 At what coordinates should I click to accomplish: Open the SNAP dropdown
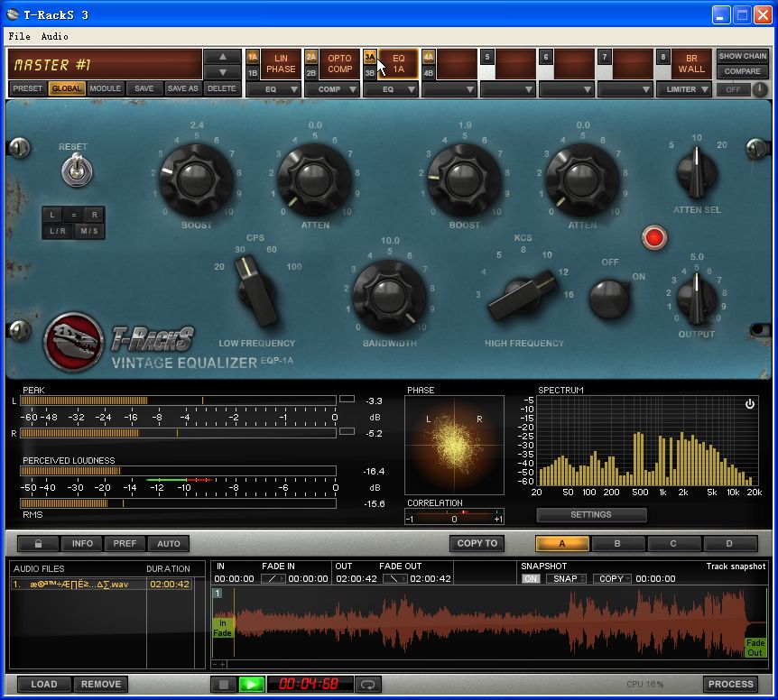coord(566,578)
